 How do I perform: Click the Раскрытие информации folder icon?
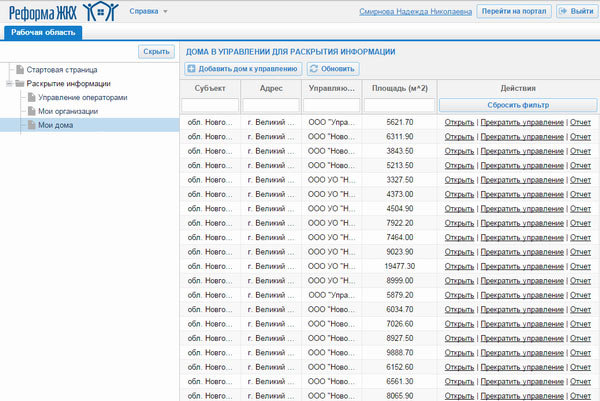pyautogui.click(x=19, y=83)
